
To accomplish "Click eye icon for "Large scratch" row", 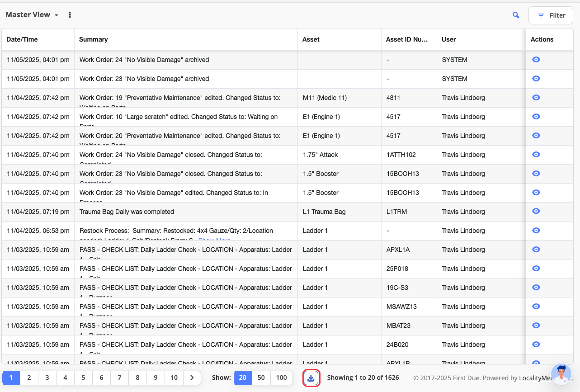I will click(536, 117).
